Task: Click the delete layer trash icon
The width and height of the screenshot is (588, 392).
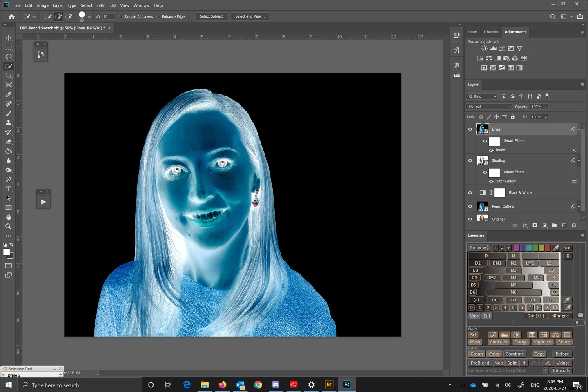Action: 574,225
